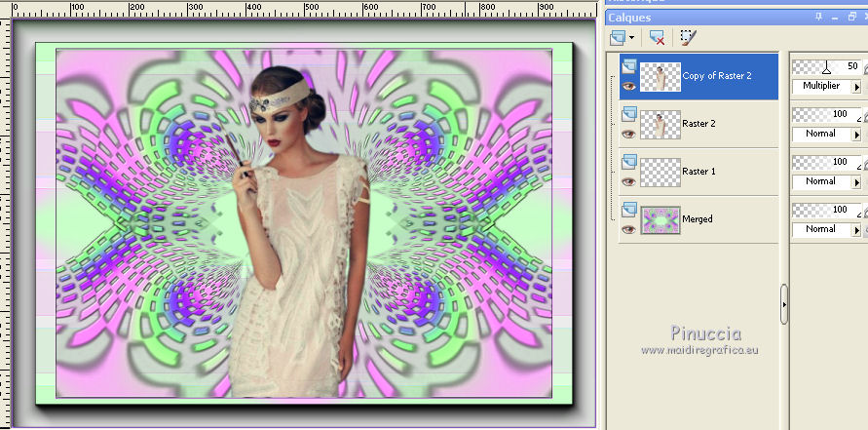The width and height of the screenshot is (868, 430).
Task: Click the 'Raster 1' layer name
Action: pos(698,172)
